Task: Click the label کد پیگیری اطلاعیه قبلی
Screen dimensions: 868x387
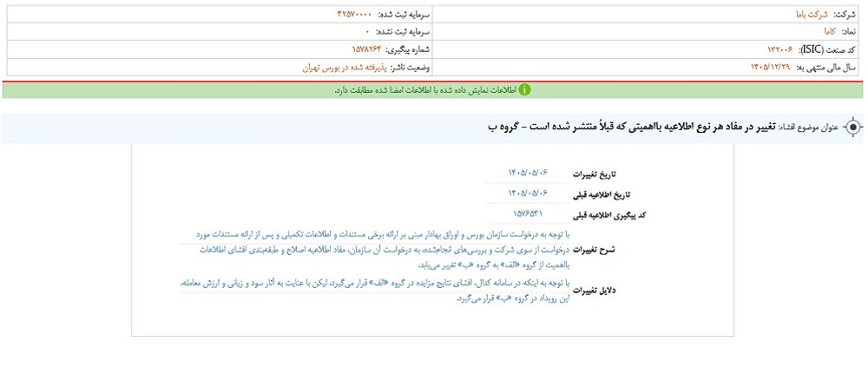Action: coord(609,216)
